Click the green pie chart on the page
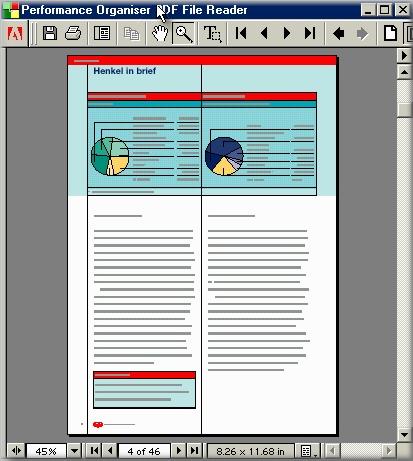Image resolution: width=413 pixels, height=461 pixels. (x=110, y=156)
